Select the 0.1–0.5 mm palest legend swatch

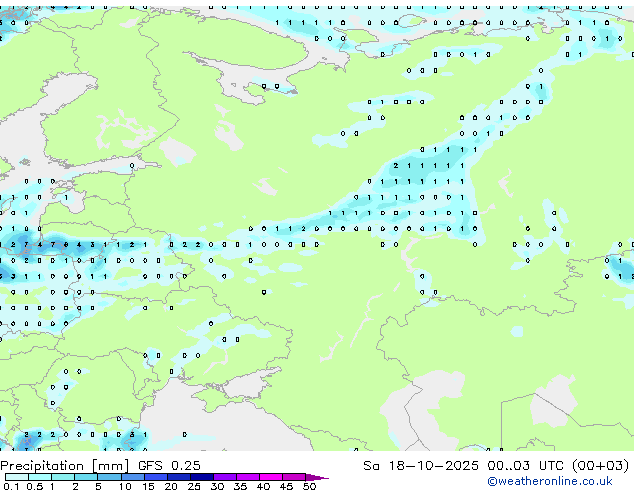coord(17,477)
